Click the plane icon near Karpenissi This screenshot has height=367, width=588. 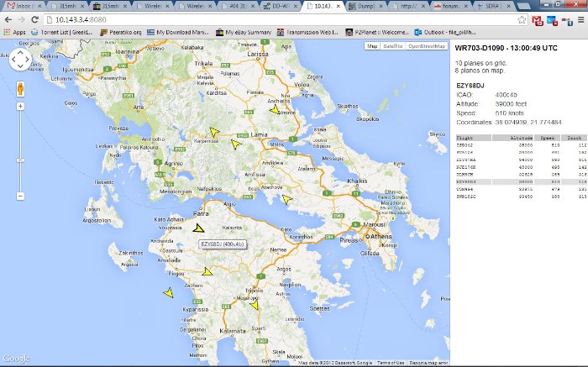(x=214, y=131)
